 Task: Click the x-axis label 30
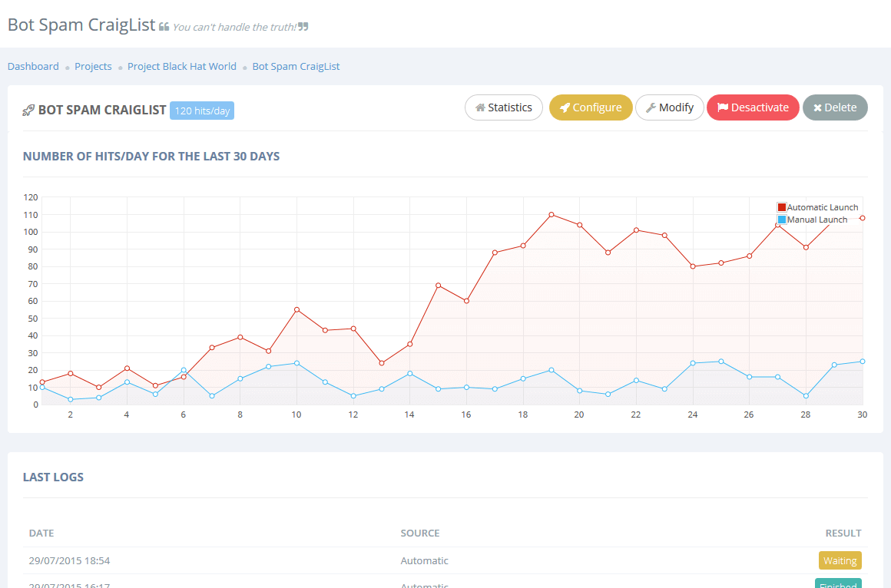click(x=862, y=415)
